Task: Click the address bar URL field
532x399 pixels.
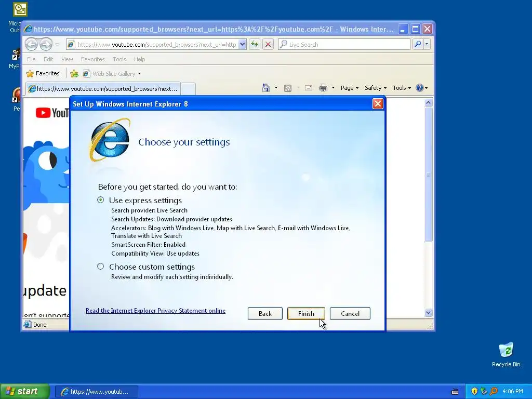Action: click(156, 45)
